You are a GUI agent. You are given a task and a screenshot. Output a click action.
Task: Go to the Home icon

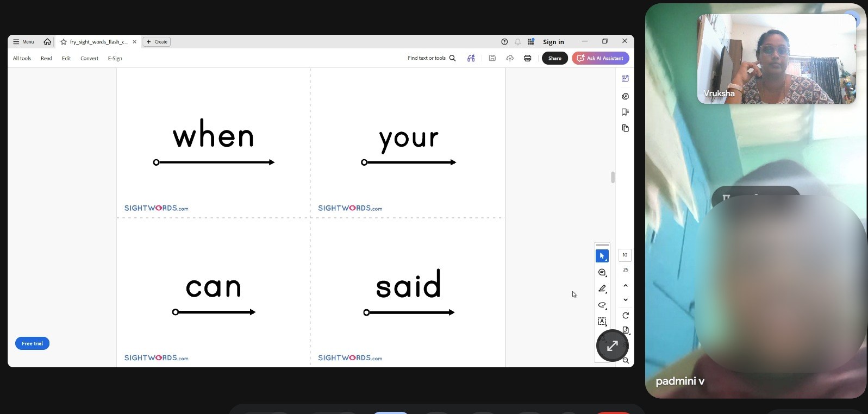tap(47, 42)
